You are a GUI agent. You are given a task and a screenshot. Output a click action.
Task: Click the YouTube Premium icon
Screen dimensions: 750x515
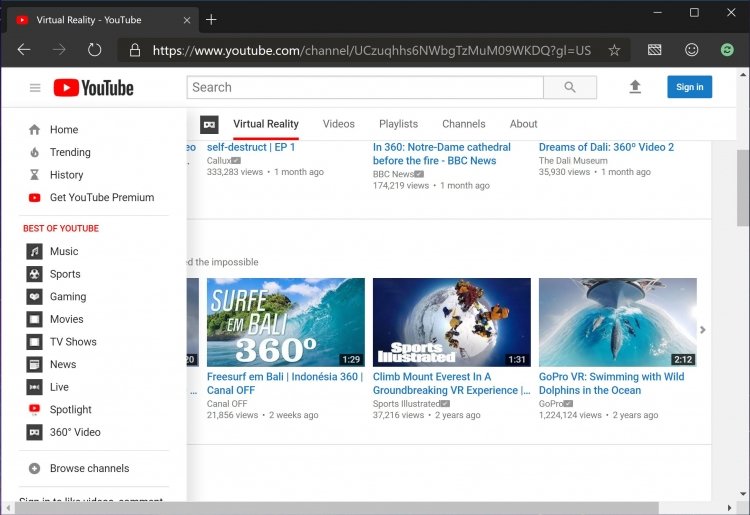coord(34,197)
